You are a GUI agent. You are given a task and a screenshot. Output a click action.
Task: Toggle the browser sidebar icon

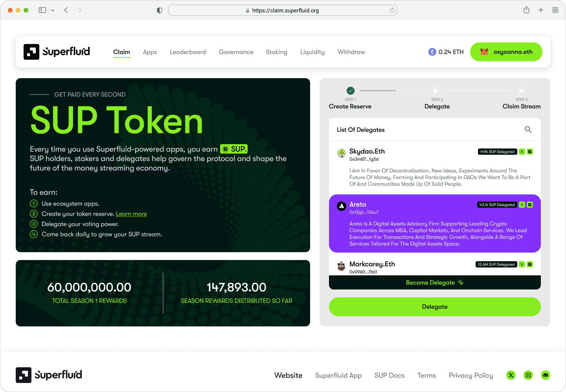[x=42, y=10]
